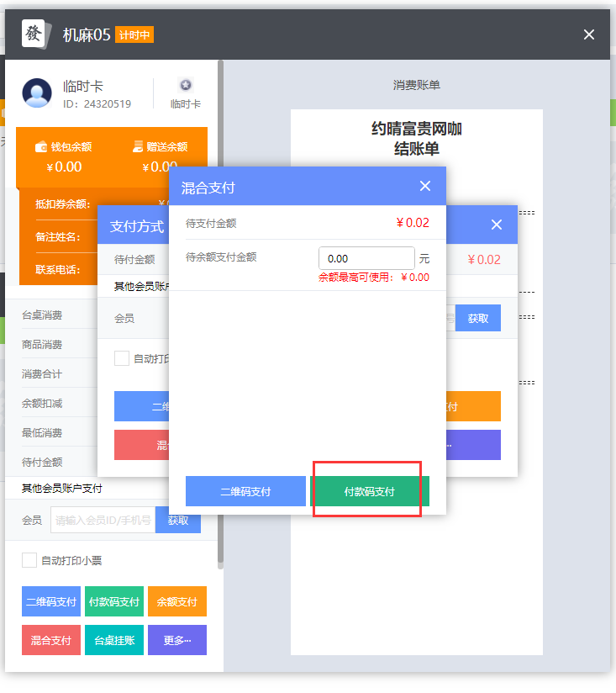Close the 支付方式 dialog

tap(497, 225)
